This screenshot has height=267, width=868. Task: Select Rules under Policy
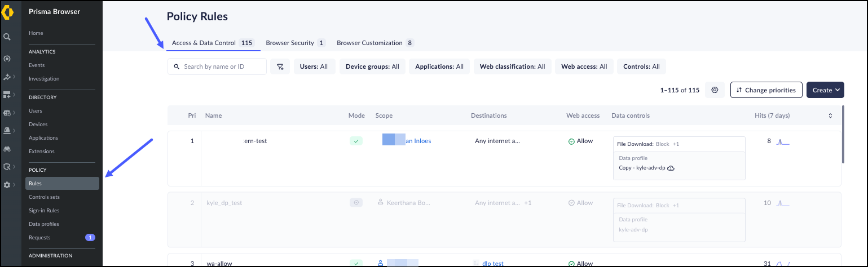(x=62, y=183)
